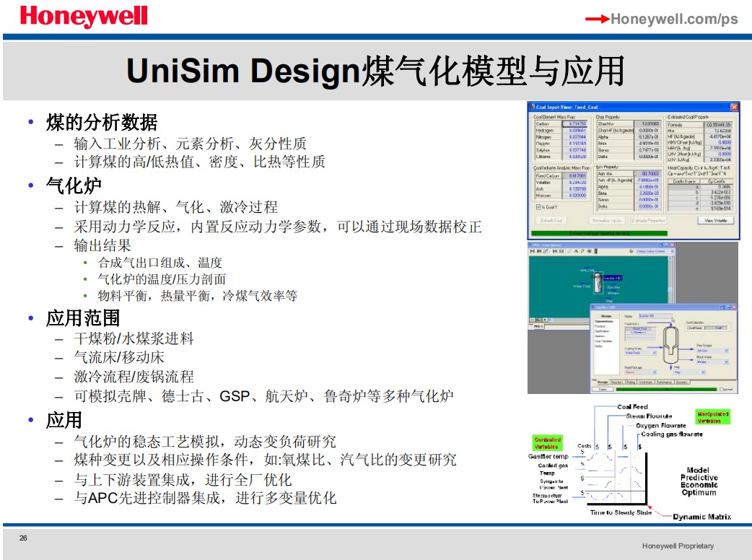This screenshot has width=752, height=560.
Task: Open the Default Colour Scheme dropdown
Action: [673, 251]
